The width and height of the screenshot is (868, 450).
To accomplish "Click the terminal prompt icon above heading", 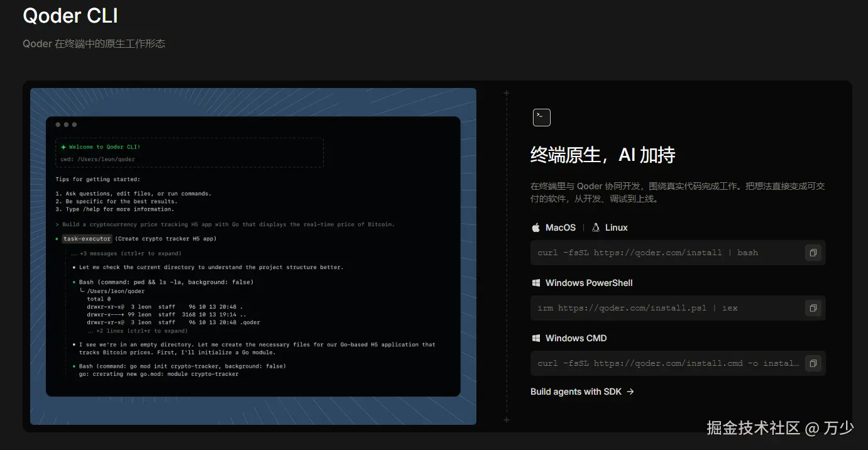I will 541,118.
